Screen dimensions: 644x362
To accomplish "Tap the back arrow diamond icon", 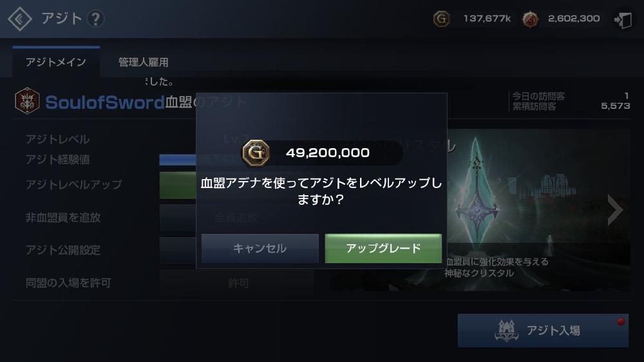I will tap(20, 19).
